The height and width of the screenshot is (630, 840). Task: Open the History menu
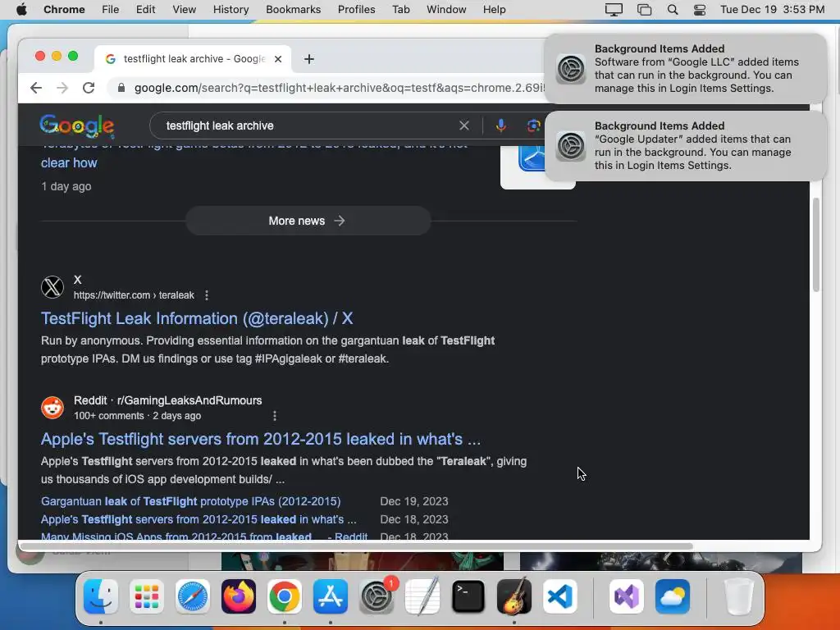[x=231, y=10]
